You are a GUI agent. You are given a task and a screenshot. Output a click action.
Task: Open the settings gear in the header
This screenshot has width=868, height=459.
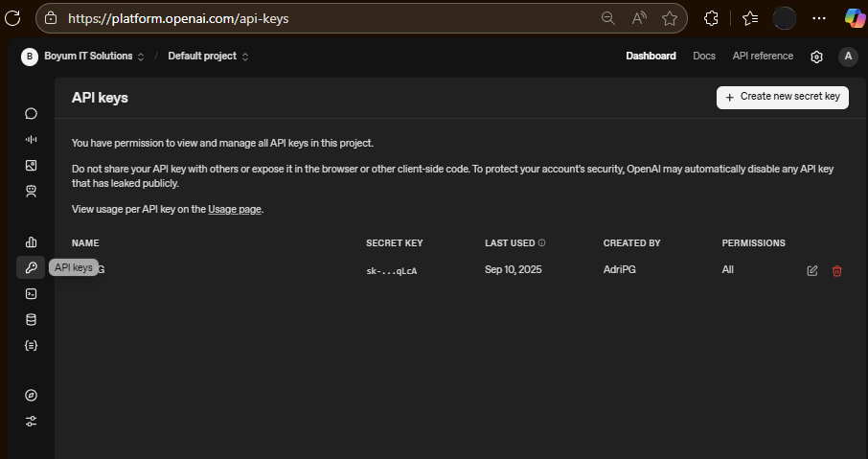(x=816, y=57)
